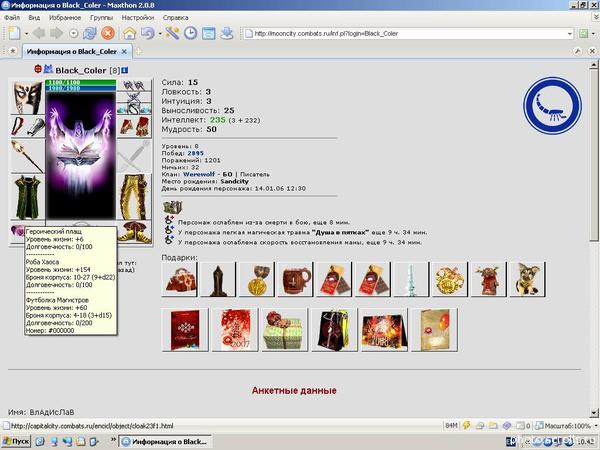Image resolution: width=600 pixels, height=450 pixels.
Task: Open the Пуск start button
Action: coord(16,441)
